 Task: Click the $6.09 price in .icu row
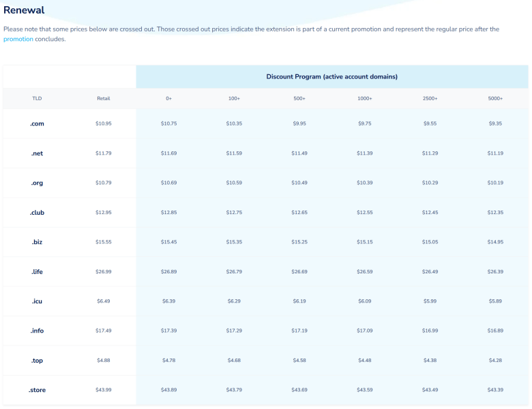[365, 301]
